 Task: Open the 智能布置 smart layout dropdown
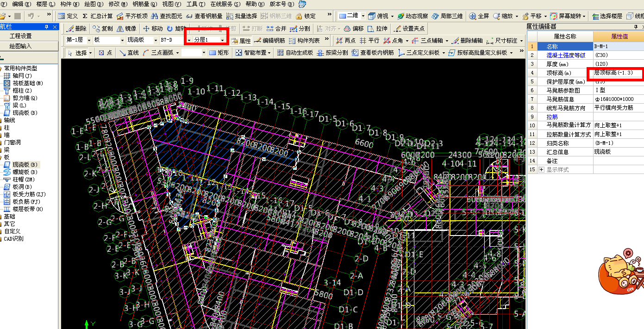click(254, 53)
